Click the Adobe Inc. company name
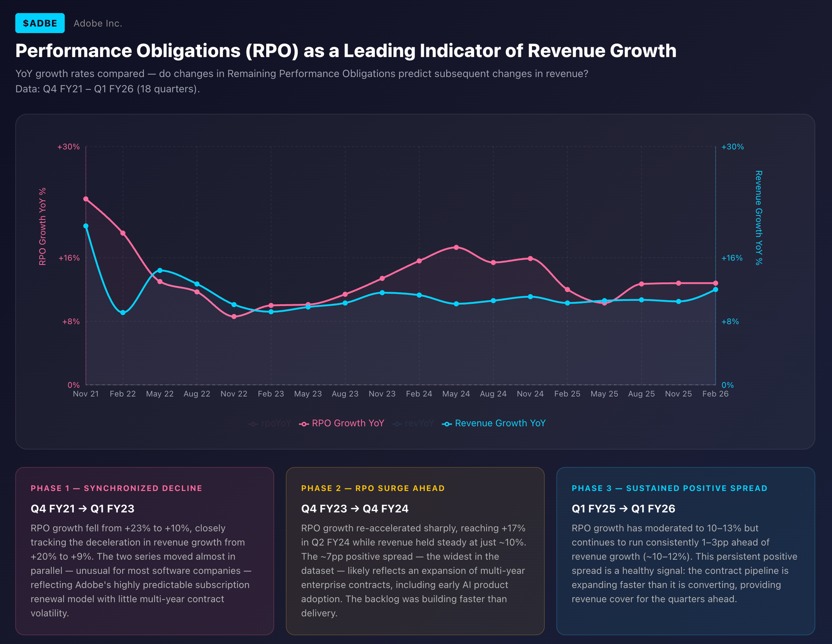This screenshot has height=644, width=832. tap(98, 23)
